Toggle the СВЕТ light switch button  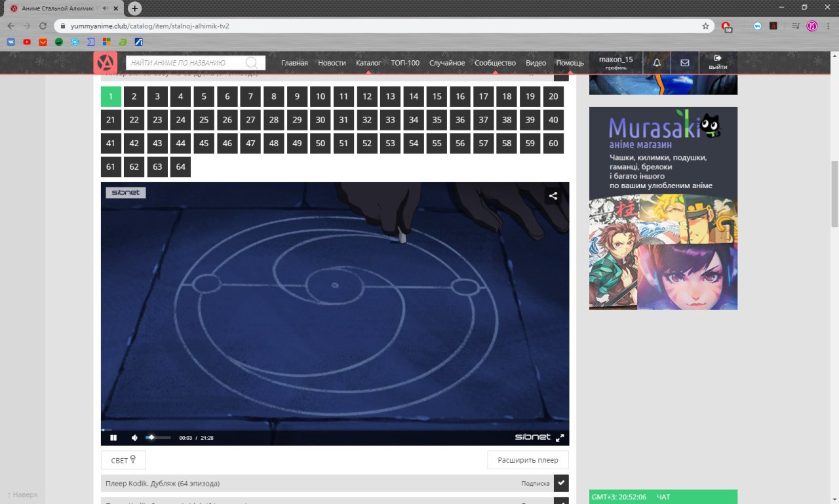[x=123, y=460]
